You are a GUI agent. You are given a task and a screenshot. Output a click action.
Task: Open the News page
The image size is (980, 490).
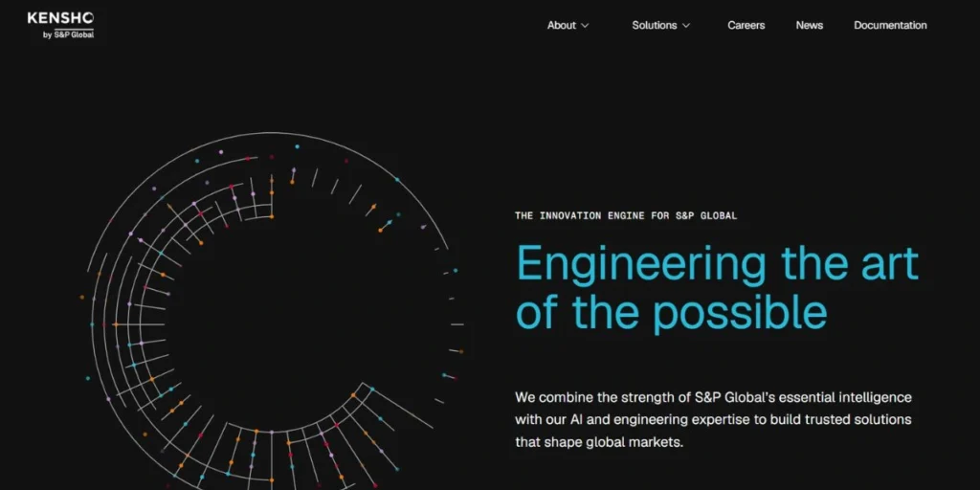pos(809,26)
